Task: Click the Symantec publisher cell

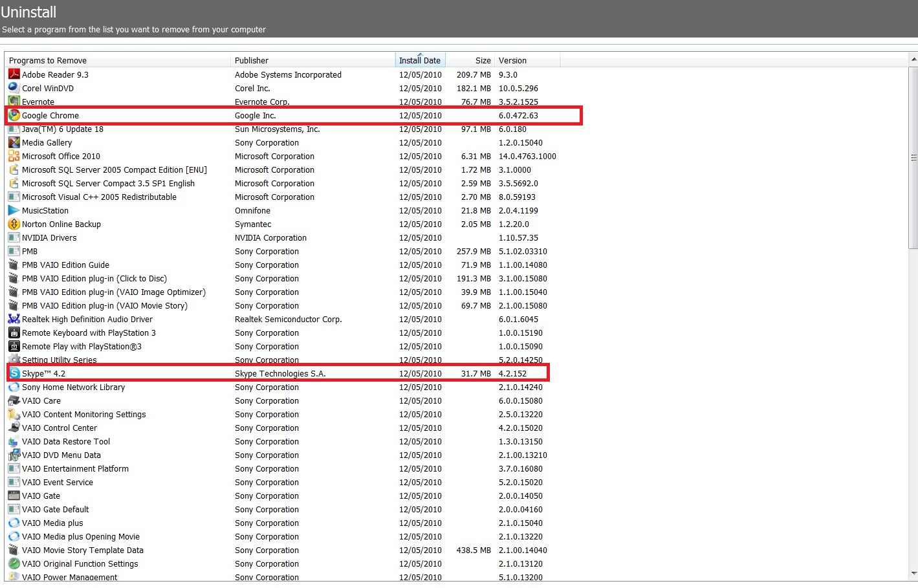Action: [253, 224]
